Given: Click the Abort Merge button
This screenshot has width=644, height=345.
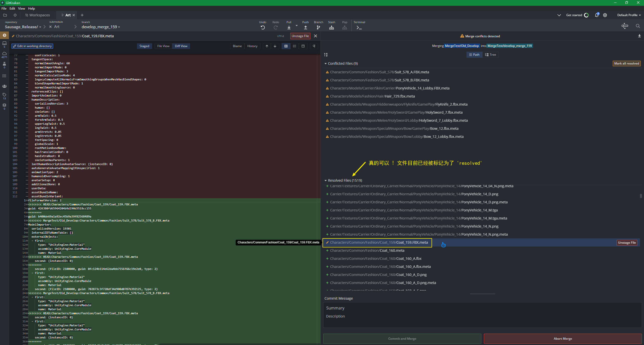Looking at the screenshot, I should [x=562, y=338].
